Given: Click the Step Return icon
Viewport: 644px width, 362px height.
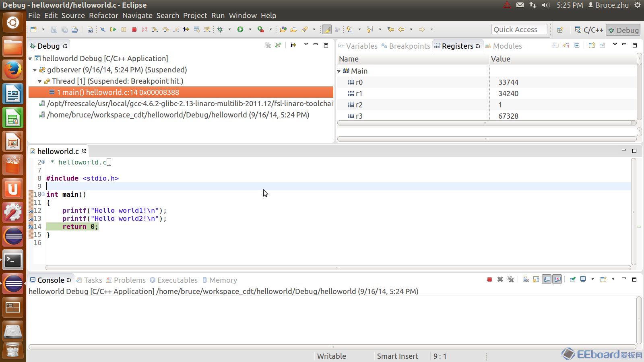Looking at the screenshot, I should (x=176, y=29).
